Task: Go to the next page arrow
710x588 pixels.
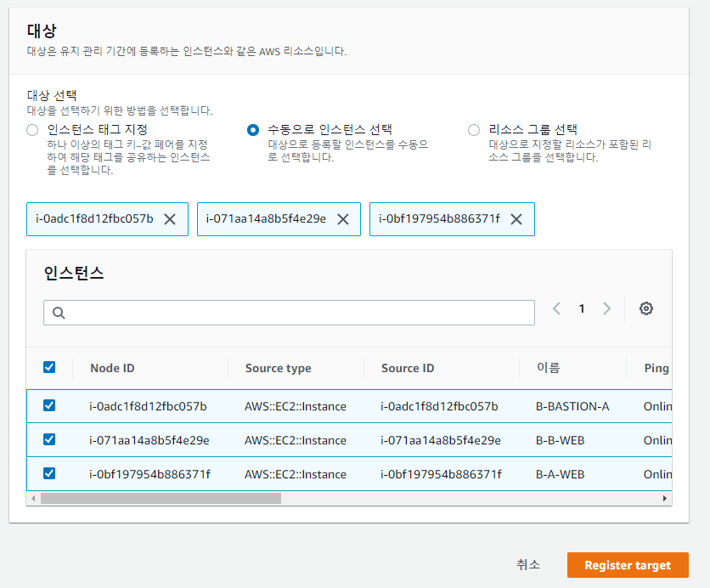Action: (x=606, y=308)
